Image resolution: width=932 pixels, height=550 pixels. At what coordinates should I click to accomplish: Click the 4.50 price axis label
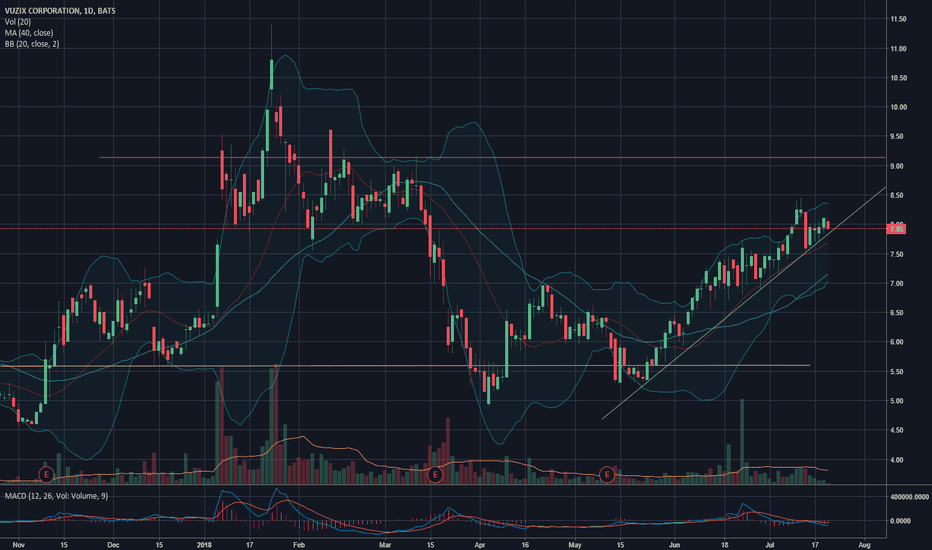click(x=896, y=430)
